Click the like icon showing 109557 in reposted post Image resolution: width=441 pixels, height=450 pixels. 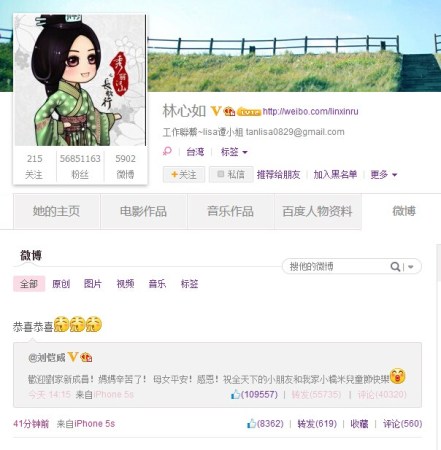pyautogui.click(x=235, y=395)
